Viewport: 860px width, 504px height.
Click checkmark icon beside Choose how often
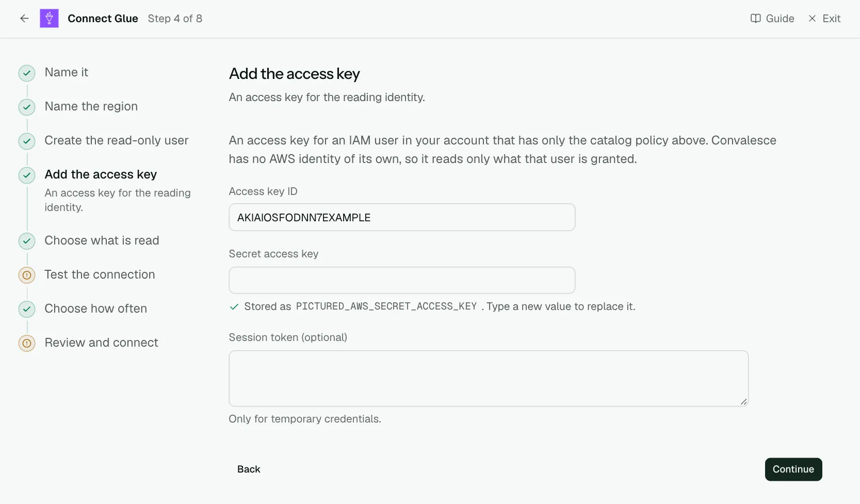pyautogui.click(x=27, y=310)
